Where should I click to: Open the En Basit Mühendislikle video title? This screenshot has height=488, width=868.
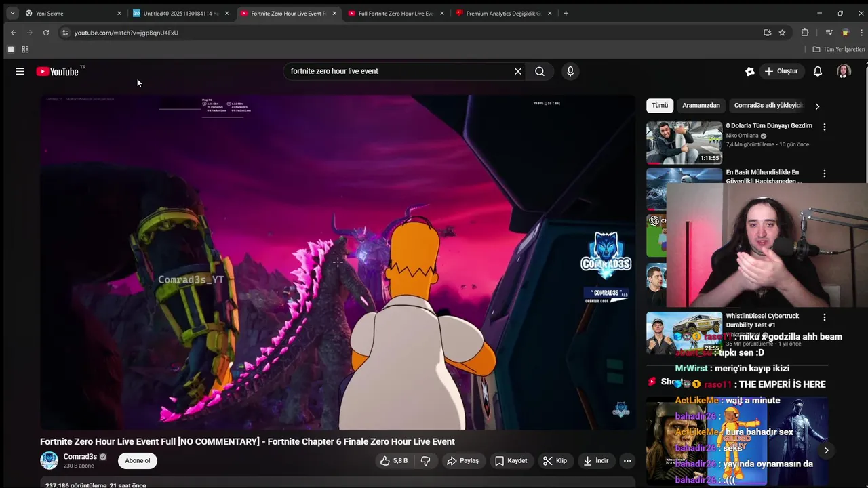coord(762,176)
